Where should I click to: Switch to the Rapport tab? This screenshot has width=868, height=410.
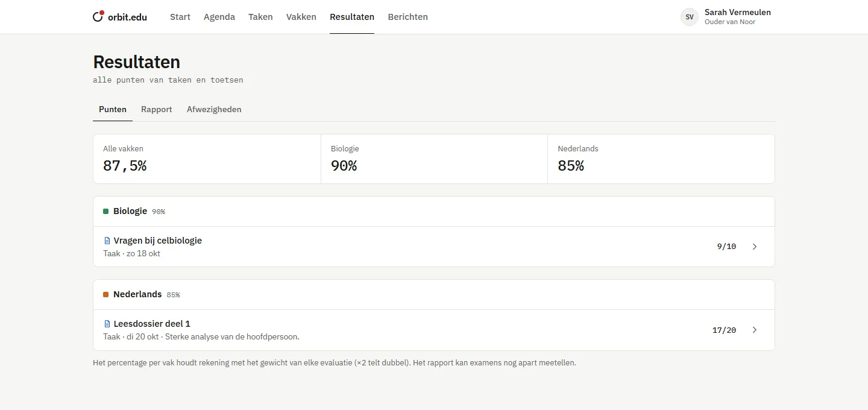(157, 109)
